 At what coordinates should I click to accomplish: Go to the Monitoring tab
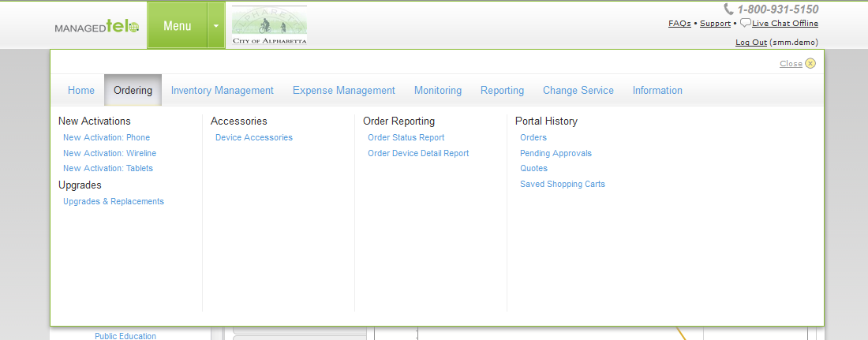click(438, 91)
